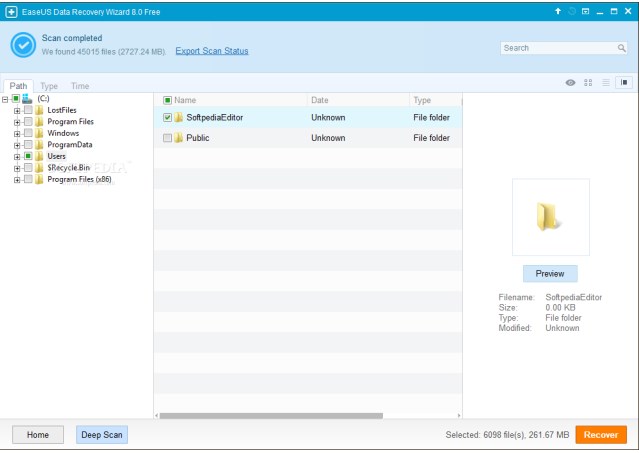Switch to the Type tab
Screen dimensions: 639x453
(x=49, y=86)
